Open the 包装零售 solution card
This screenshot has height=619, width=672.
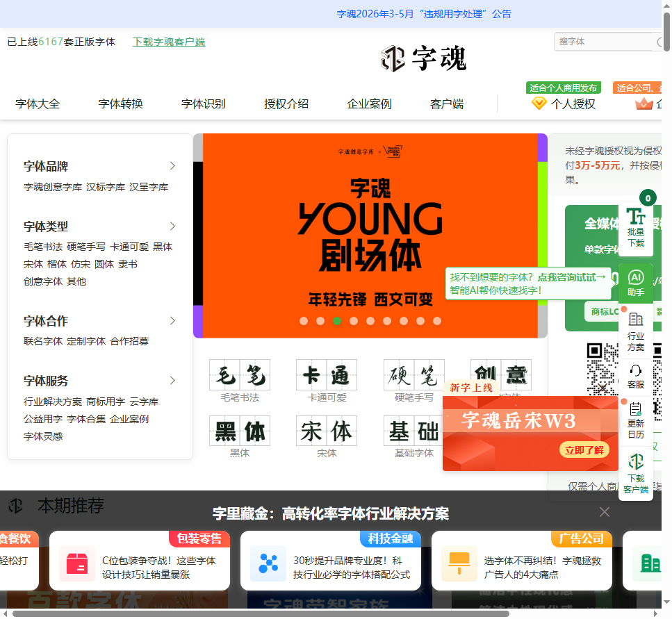(x=140, y=561)
